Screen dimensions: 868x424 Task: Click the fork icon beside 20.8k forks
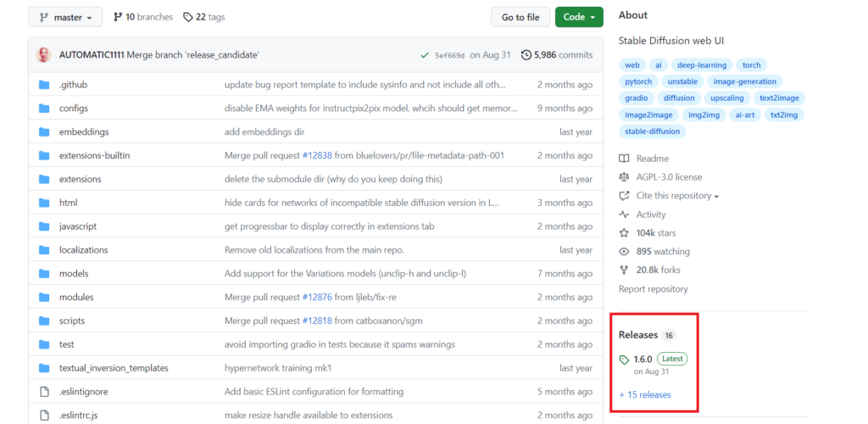(624, 271)
